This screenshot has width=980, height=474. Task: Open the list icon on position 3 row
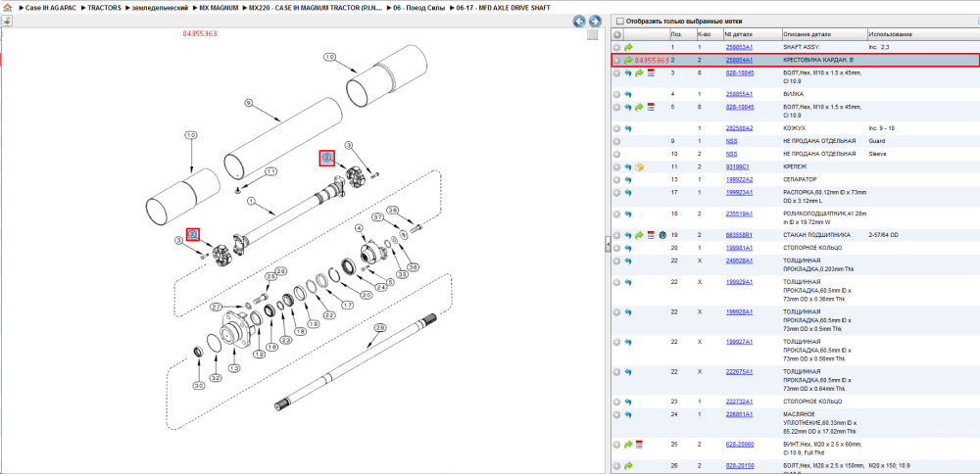650,73
